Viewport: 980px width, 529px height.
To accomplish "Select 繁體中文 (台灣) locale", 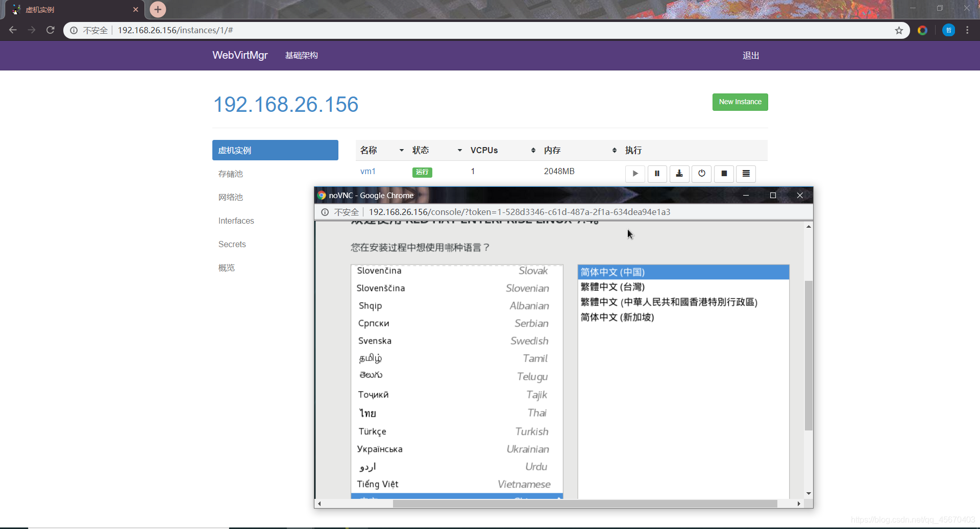I will tap(683, 287).
